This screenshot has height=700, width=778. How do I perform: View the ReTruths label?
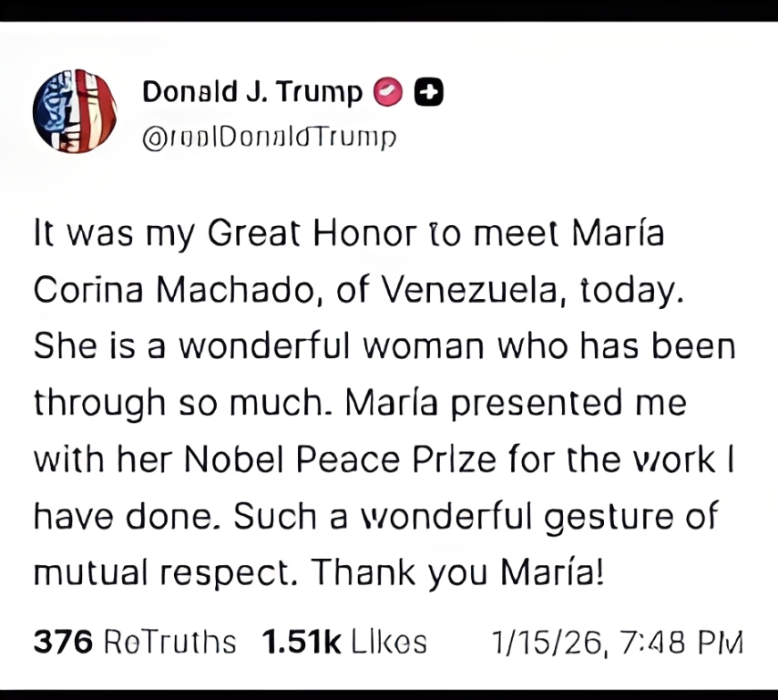[169, 642]
